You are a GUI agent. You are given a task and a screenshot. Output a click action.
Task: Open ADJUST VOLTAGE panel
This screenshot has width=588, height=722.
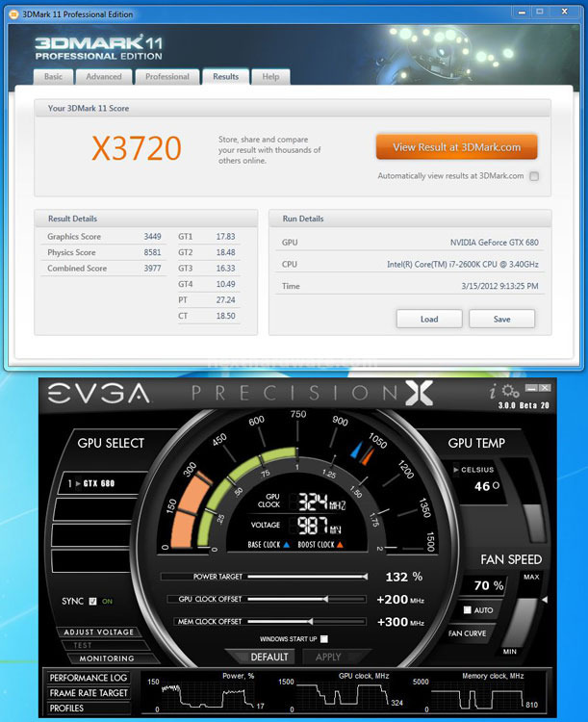coord(98,632)
